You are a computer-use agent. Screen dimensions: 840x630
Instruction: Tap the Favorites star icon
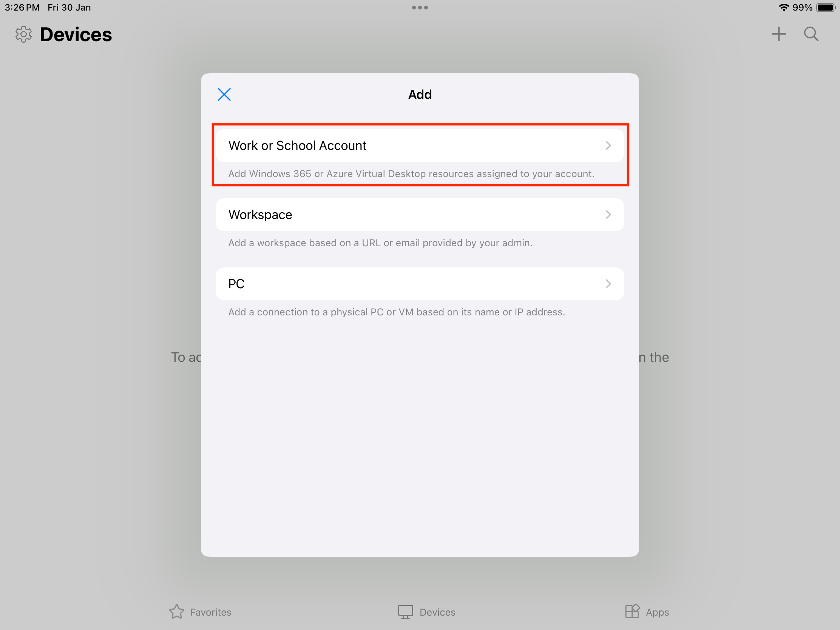[177, 612]
